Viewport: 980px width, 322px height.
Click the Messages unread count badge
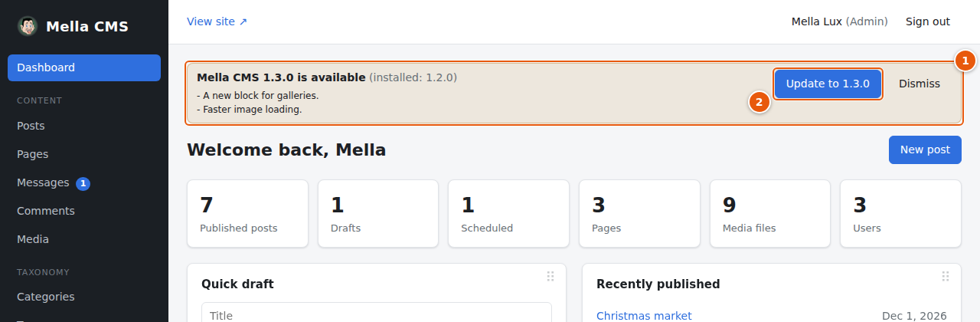pyautogui.click(x=83, y=183)
